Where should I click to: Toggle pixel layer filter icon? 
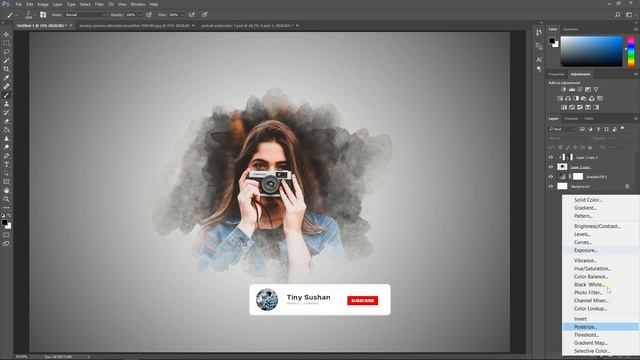pyautogui.click(x=582, y=129)
